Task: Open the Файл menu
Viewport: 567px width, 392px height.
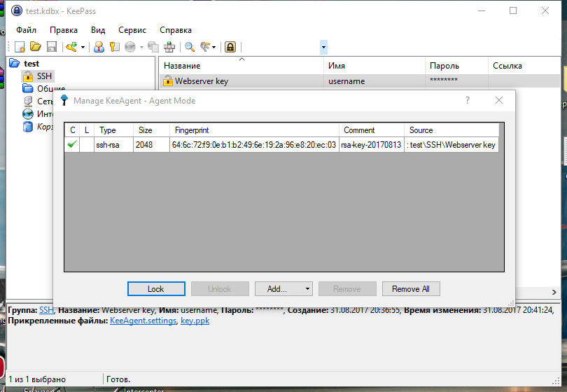Action: (26, 30)
